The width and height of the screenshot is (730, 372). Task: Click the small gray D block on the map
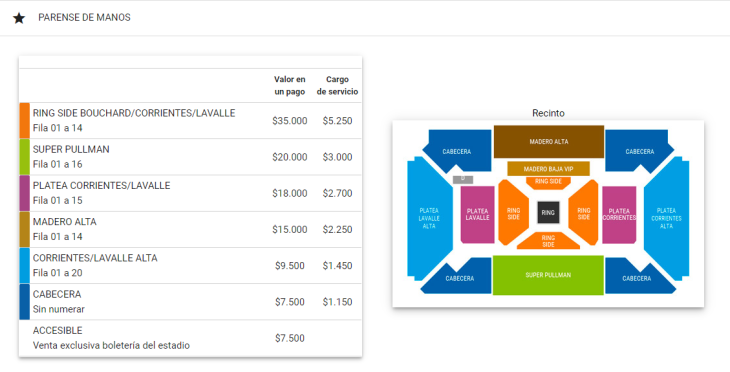(x=463, y=179)
